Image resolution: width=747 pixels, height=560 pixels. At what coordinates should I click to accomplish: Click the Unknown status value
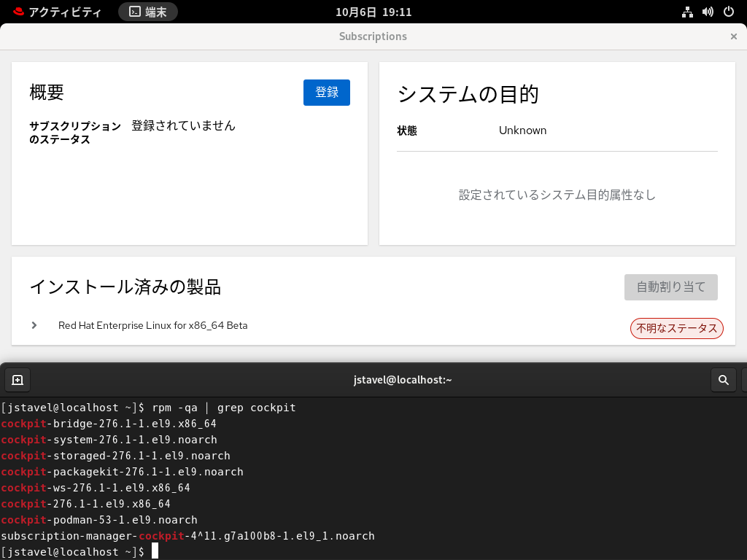(x=522, y=131)
